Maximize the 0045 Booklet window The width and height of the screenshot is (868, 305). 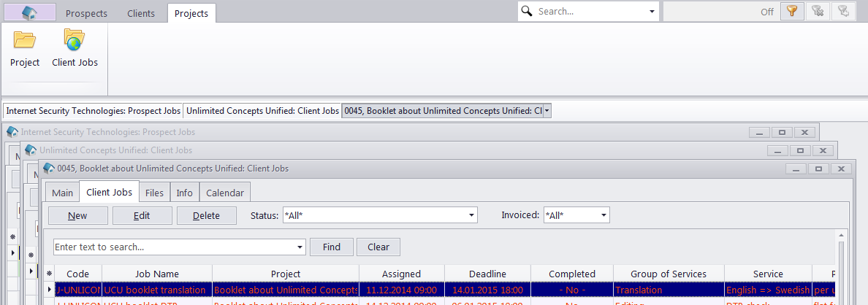[818, 169]
